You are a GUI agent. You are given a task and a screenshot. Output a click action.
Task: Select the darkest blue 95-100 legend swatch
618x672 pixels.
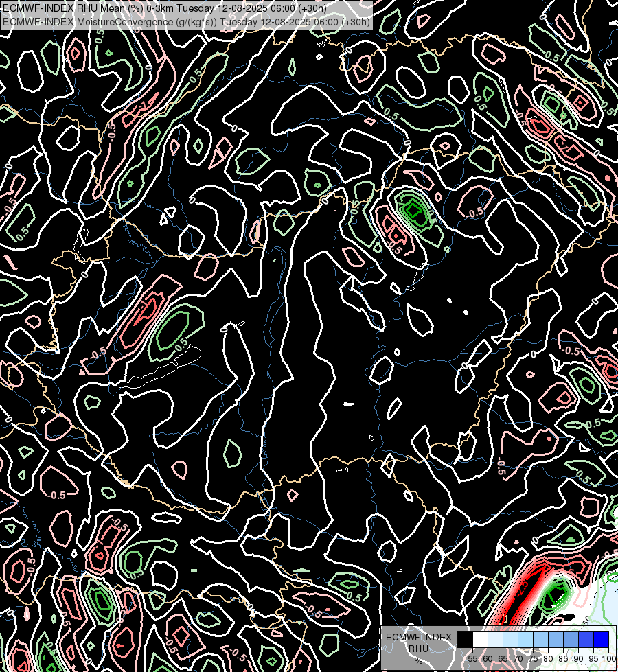(x=601, y=639)
